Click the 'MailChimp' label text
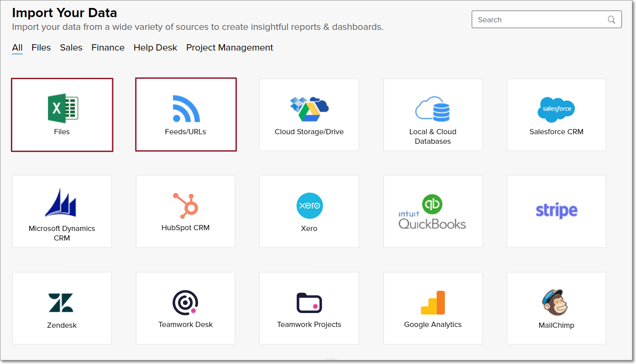The width and height of the screenshot is (636, 364). coord(556,325)
